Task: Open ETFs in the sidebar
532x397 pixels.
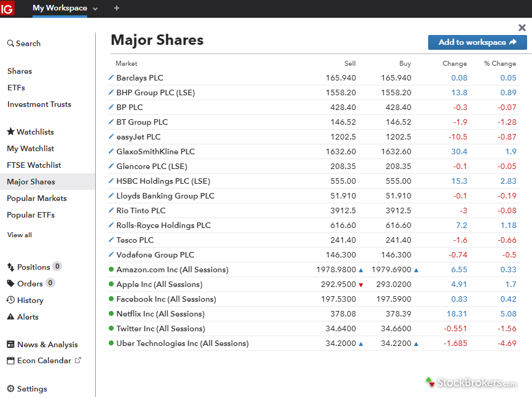Action: click(x=17, y=88)
